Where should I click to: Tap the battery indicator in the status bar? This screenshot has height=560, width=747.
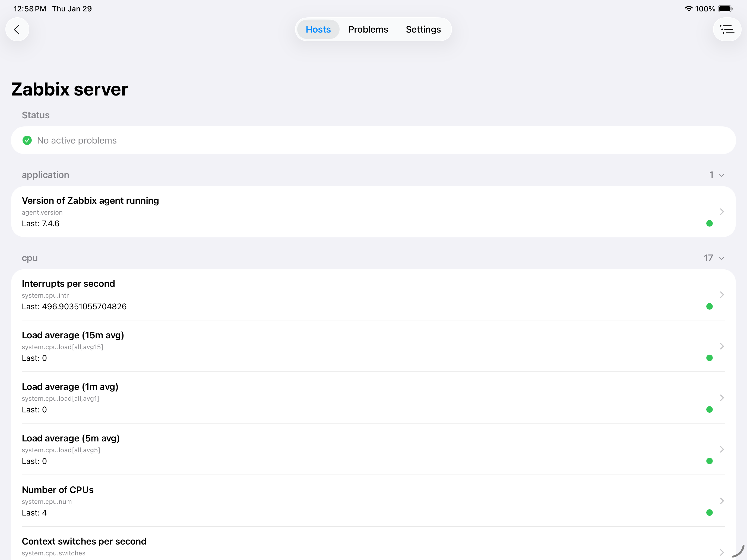(725, 9)
